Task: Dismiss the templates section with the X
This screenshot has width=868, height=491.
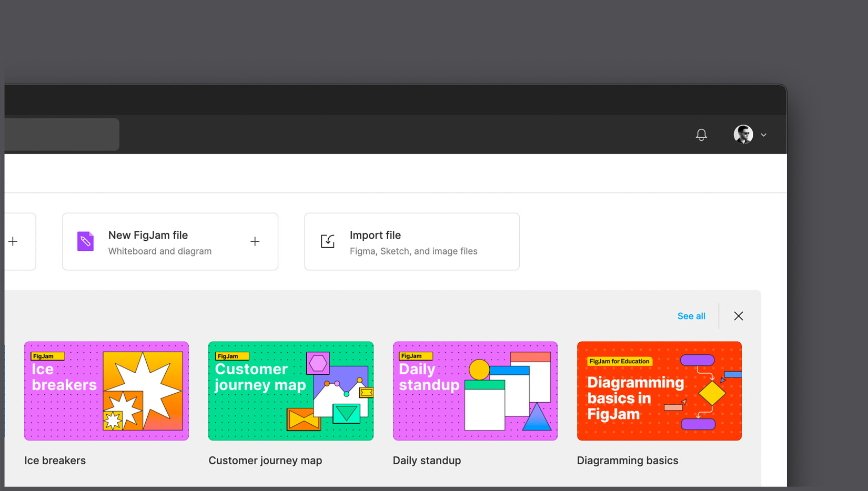Action: [739, 316]
